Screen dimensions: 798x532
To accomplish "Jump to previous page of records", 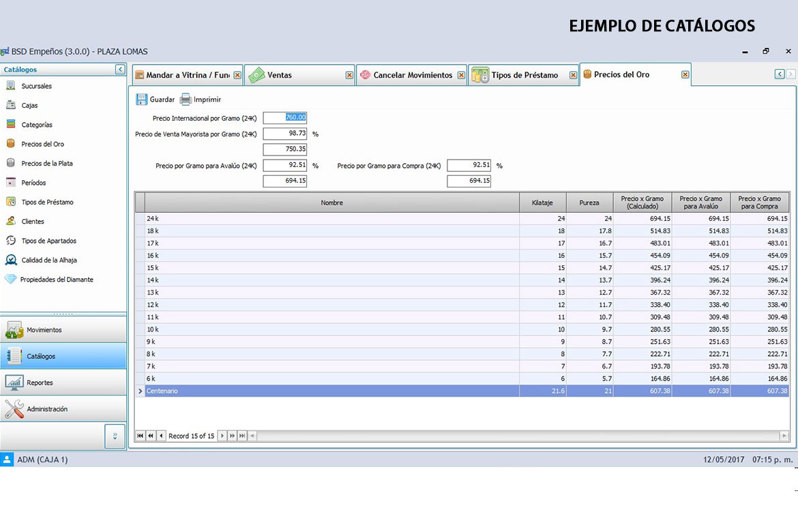I will click(151, 436).
